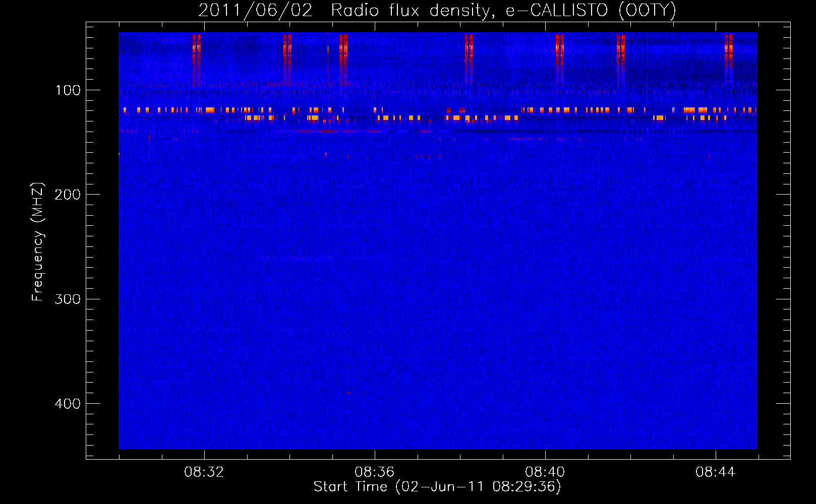
Task: Click the 400 frequency tick label
Action: pos(68,404)
